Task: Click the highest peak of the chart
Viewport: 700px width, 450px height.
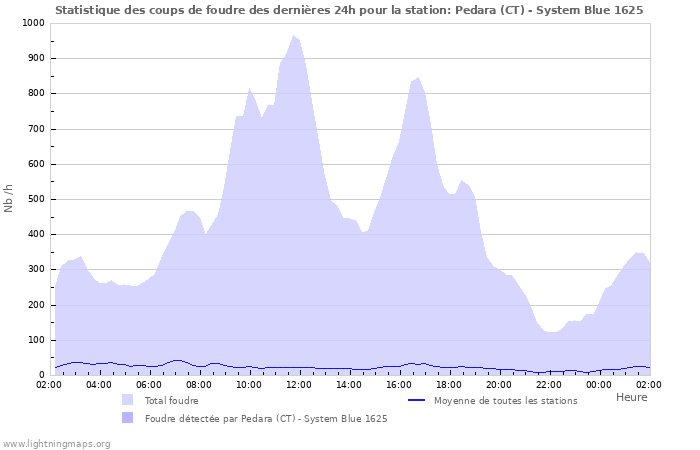Action: point(294,37)
